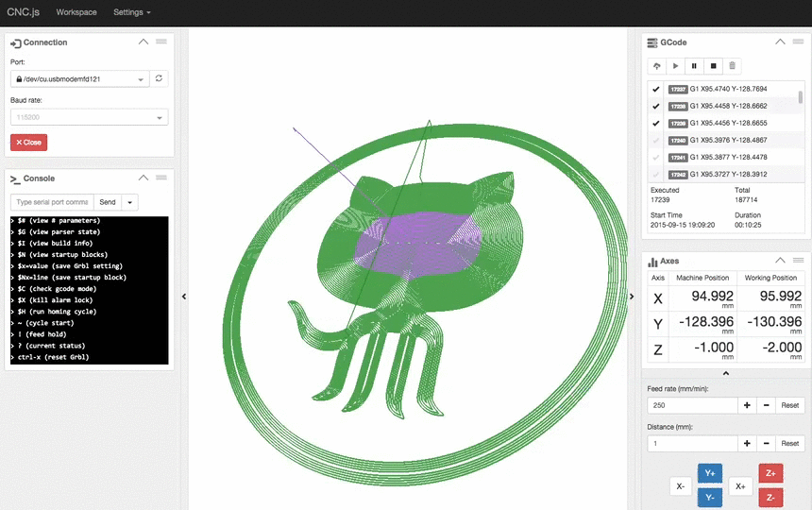Click the Z working position value -2.000
Image resolution: width=812 pixels, height=510 pixels.
[782, 347]
